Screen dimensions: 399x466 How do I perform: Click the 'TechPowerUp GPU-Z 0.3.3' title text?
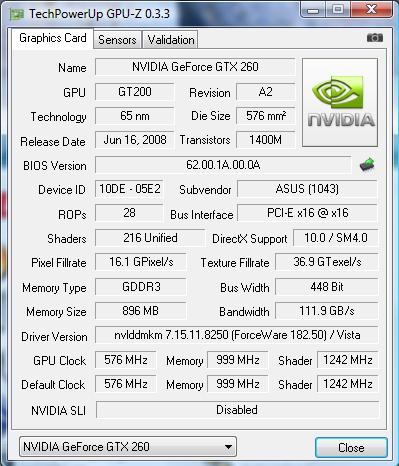point(99,14)
